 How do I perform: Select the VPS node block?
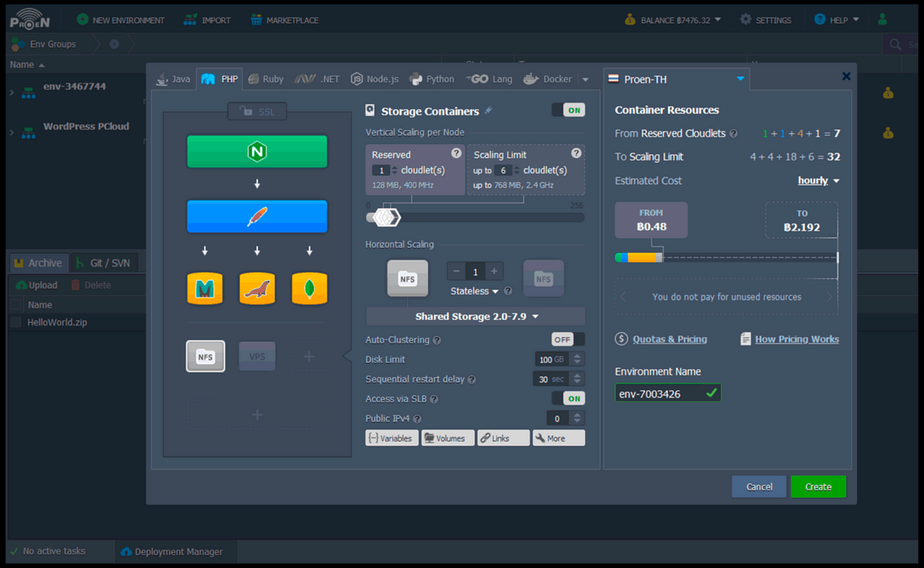[x=257, y=356]
